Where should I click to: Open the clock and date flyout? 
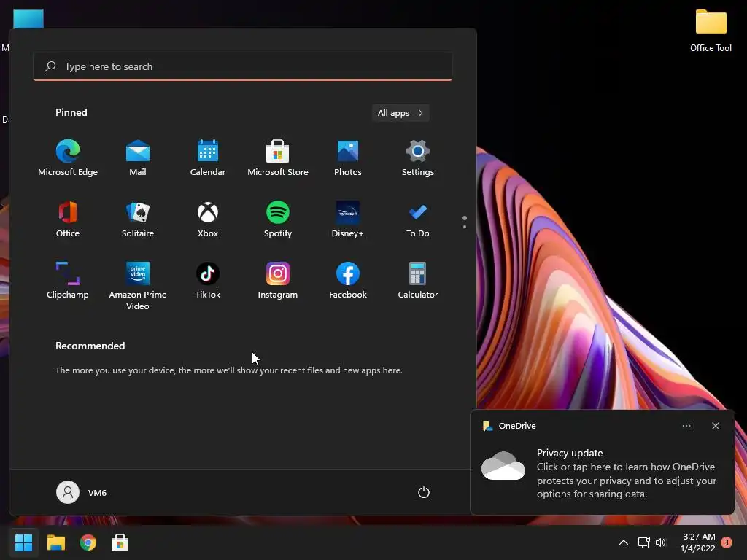pyautogui.click(x=698, y=542)
